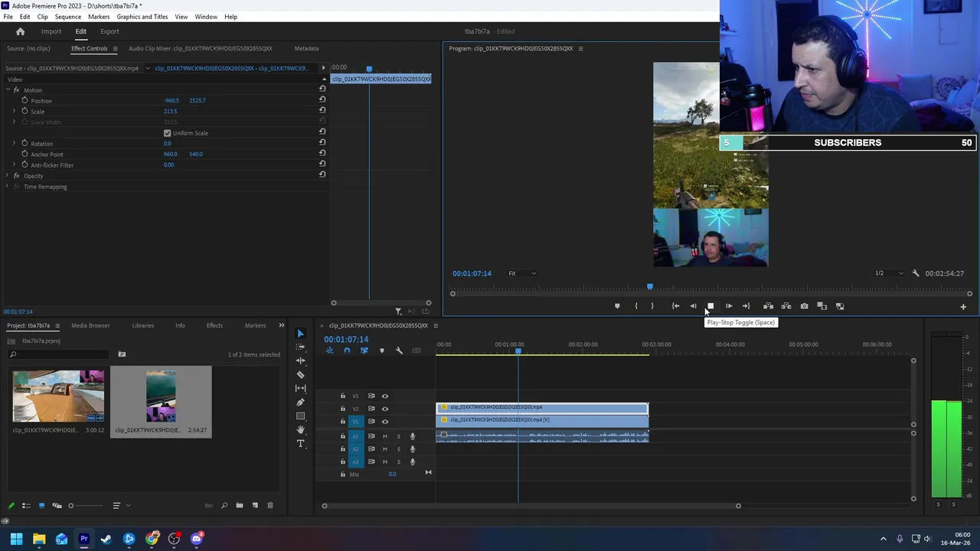Delete selected project item with trash icon
Screen dimensions: 980x551
coord(269,505)
